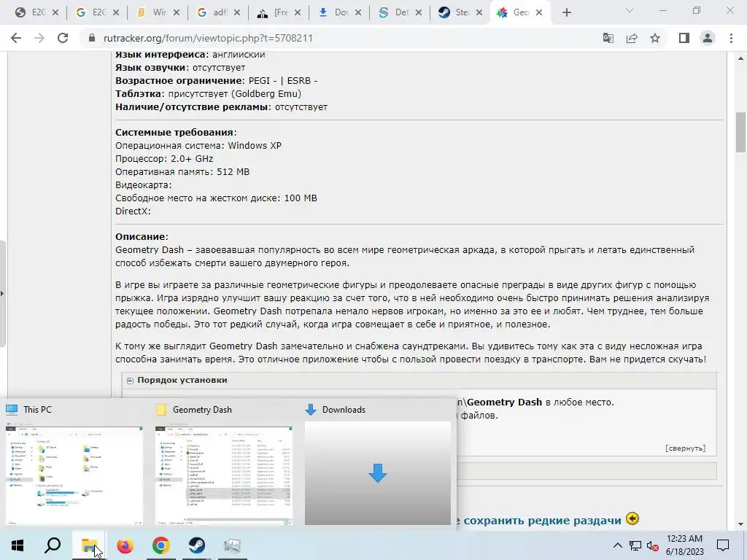Share this page via share icon
The height and width of the screenshot is (560, 747).
(x=632, y=38)
